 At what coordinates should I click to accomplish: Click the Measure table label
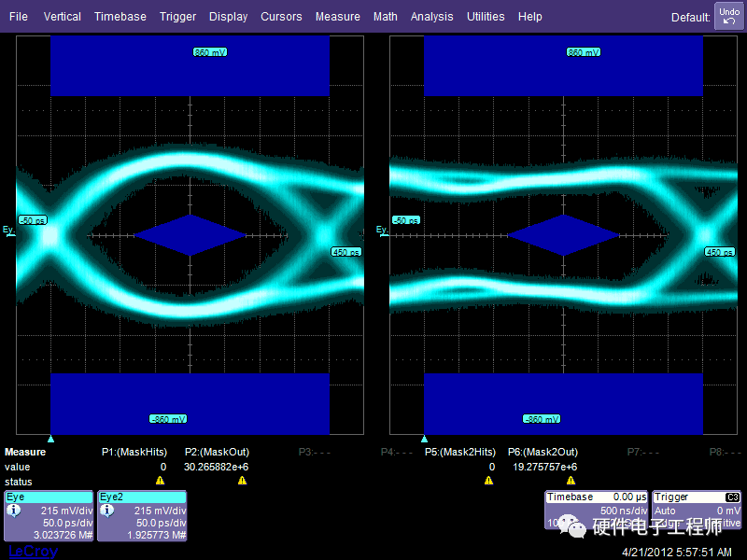(25, 452)
